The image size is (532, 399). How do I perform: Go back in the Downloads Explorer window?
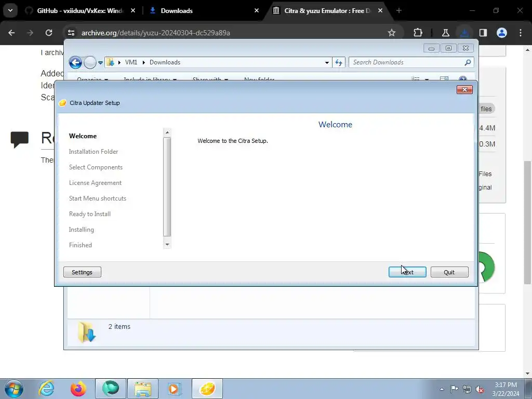coord(75,62)
